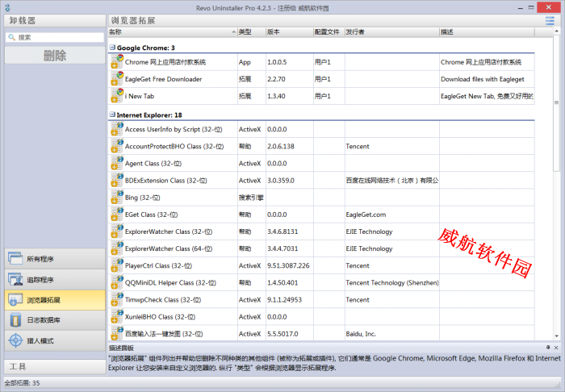Switch to 所有程序 view
Screen dimensions: 565x392
(x=55, y=258)
